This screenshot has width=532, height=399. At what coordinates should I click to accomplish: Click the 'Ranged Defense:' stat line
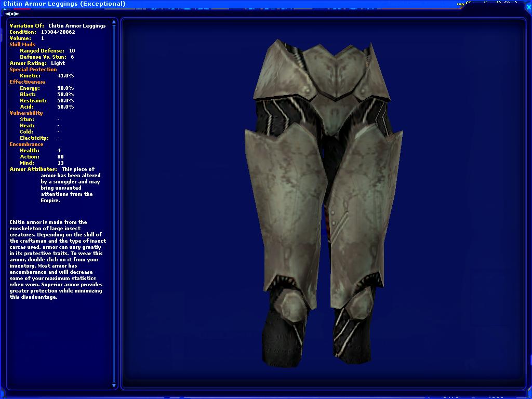[47, 50]
